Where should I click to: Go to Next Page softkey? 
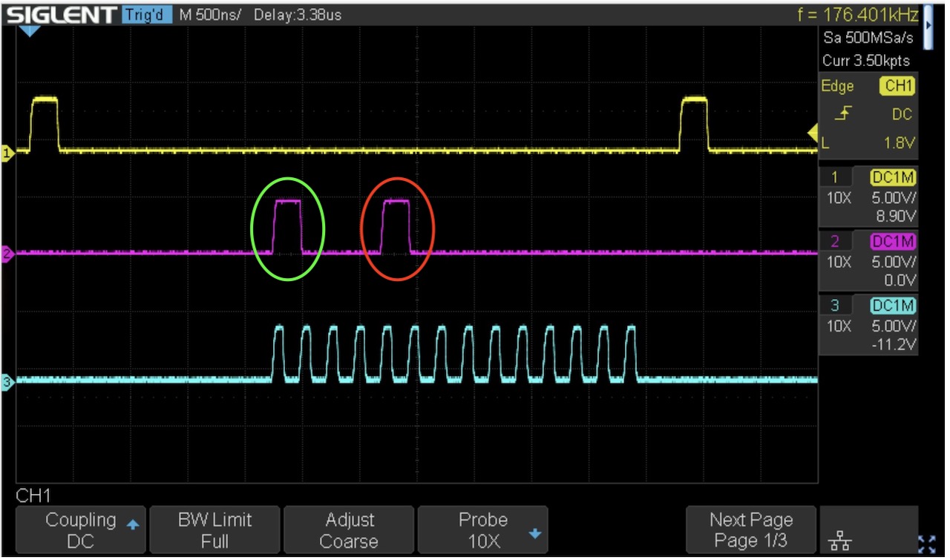(x=751, y=530)
